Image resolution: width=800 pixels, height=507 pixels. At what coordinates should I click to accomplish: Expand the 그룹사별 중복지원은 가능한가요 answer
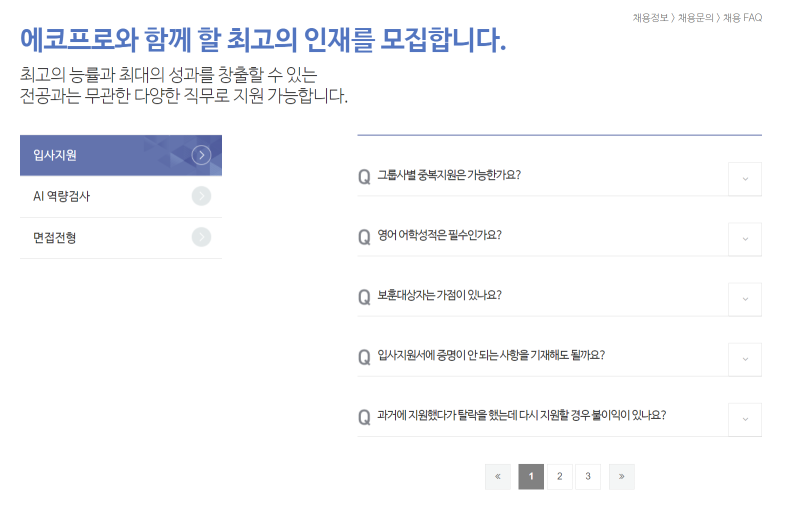point(745,179)
